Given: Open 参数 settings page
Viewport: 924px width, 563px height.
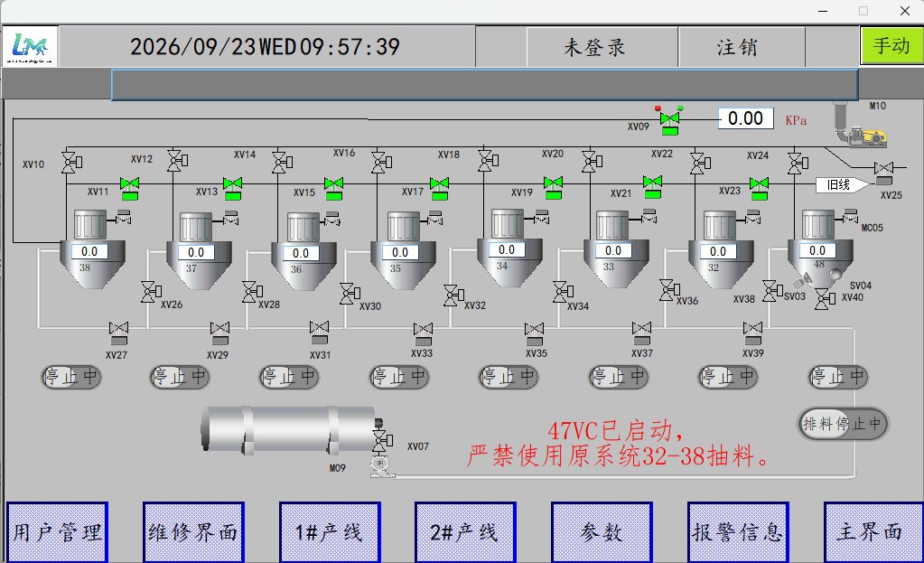Looking at the screenshot, I should click(x=602, y=532).
